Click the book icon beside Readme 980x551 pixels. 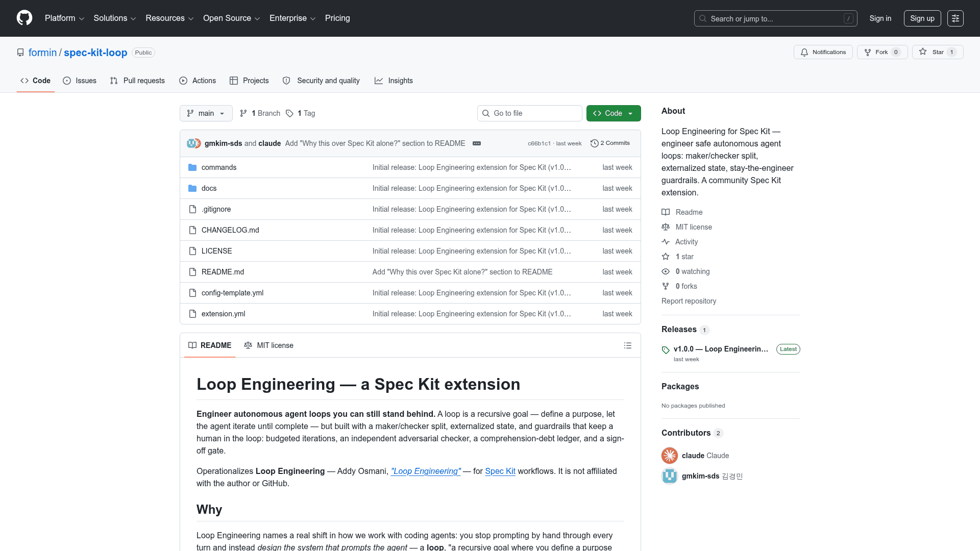[x=666, y=212]
